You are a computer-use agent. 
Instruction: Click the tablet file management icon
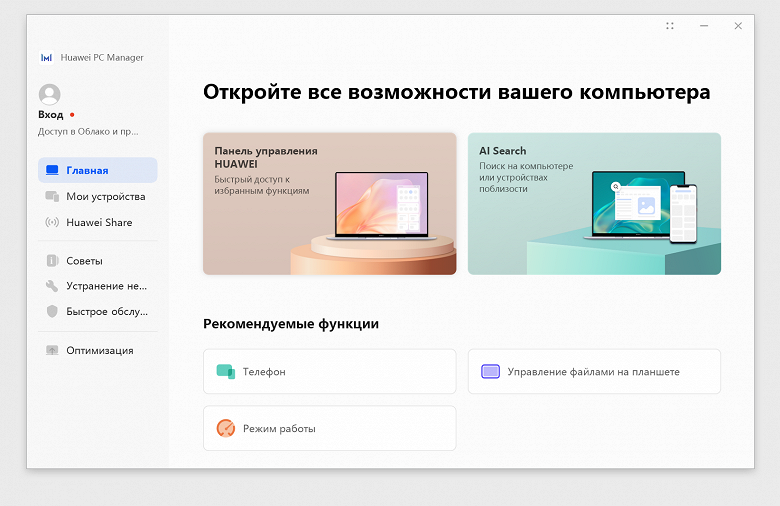point(490,371)
